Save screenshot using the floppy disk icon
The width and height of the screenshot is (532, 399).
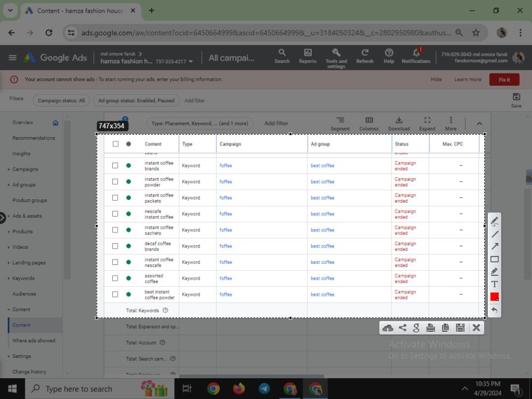pos(460,328)
